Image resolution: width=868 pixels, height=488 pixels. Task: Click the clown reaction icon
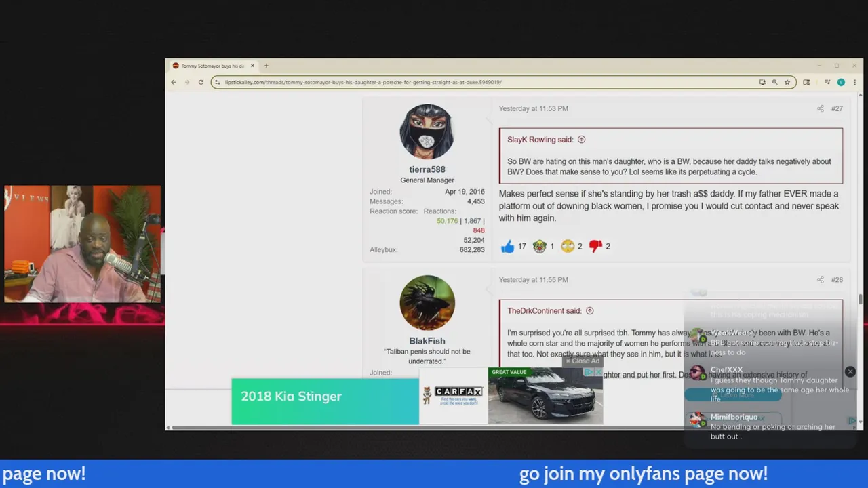point(540,246)
